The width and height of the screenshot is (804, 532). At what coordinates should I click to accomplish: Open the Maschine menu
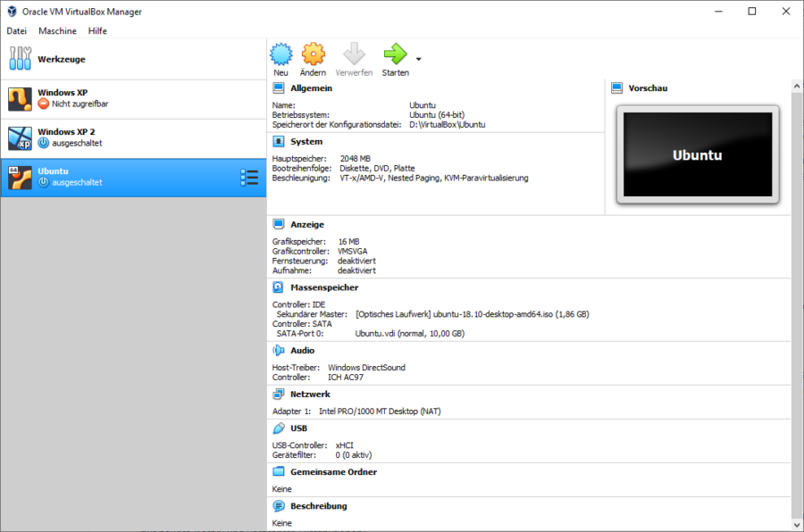coord(57,30)
